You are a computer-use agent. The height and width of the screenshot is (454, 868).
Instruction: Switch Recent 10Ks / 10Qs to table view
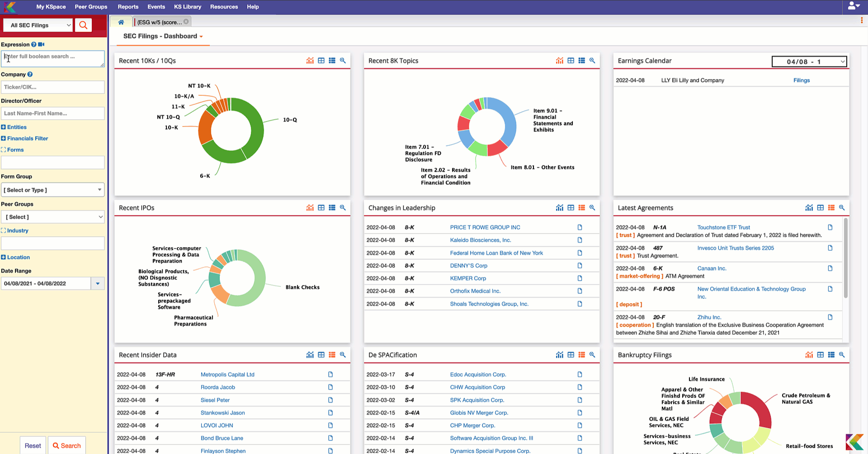[x=321, y=60]
